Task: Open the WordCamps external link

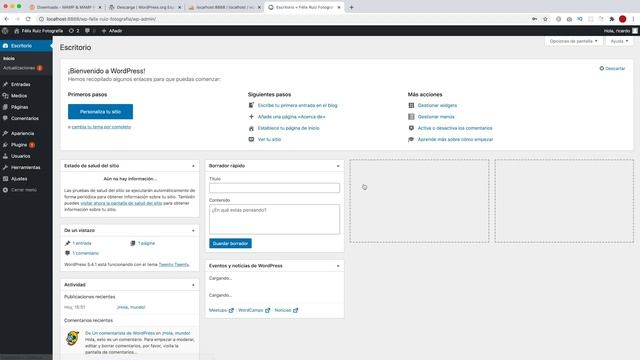Action: pyautogui.click(x=254, y=310)
